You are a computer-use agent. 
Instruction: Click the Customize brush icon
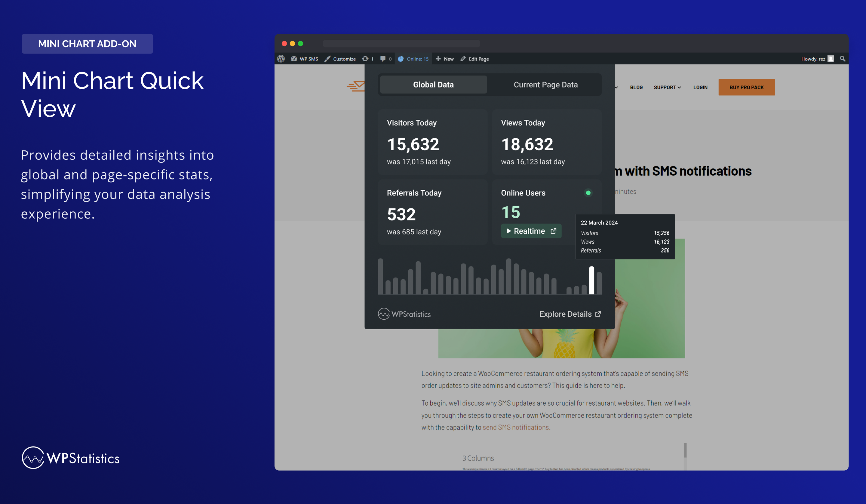tap(327, 59)
